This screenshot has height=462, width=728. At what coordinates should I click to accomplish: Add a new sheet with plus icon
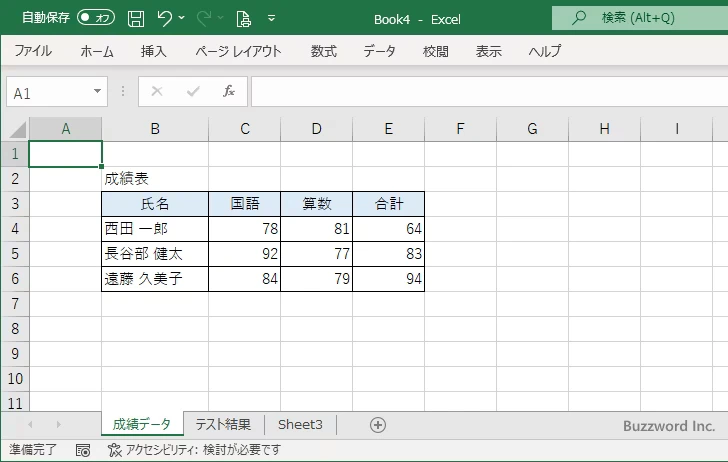click(x=378, y=425)
